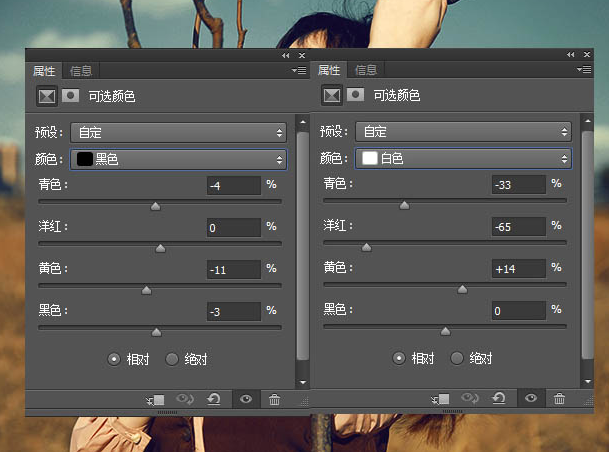Screen dimensions: 609x452
Task: Click 黄色 slider handle in left panel
Action: [146, 290]
